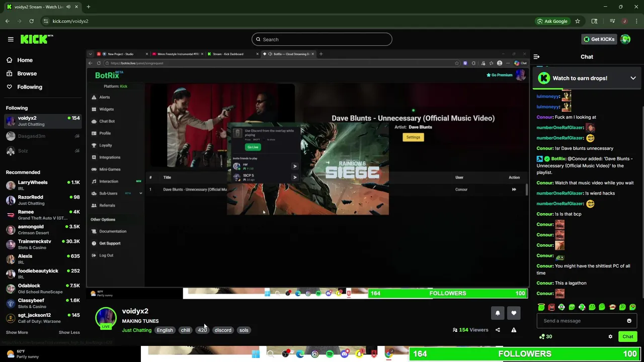Collapse the chat panel with arrow icon
The image size is (644, 362).
(x=536, y=57)
